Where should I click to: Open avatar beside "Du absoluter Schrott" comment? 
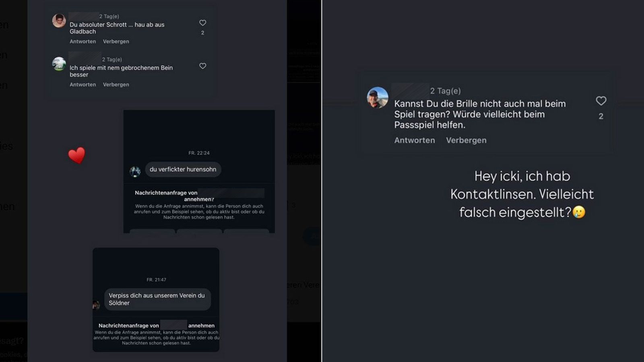(x=59, y=21)
